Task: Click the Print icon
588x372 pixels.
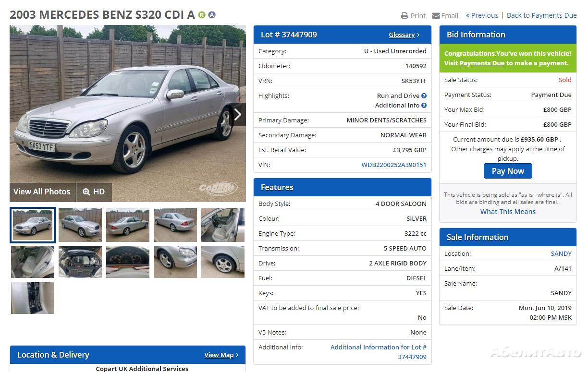Action: [x=404, y=15]
